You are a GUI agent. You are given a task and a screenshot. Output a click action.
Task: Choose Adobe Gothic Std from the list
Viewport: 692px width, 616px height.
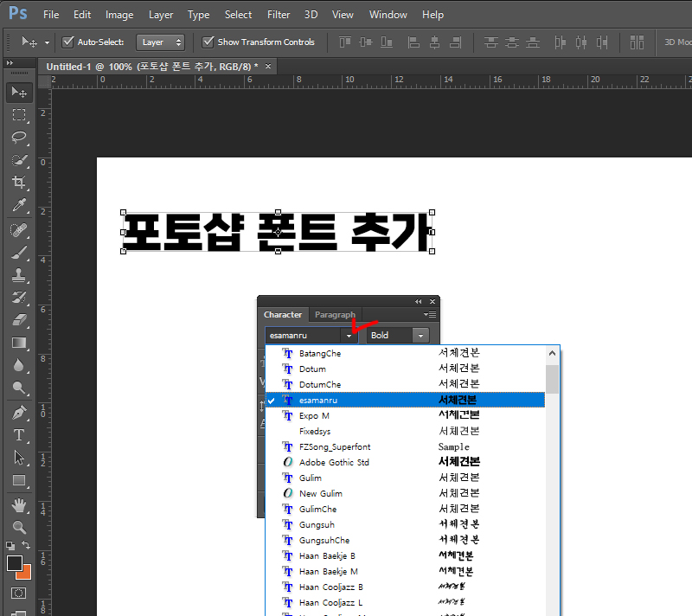[334, 461]
